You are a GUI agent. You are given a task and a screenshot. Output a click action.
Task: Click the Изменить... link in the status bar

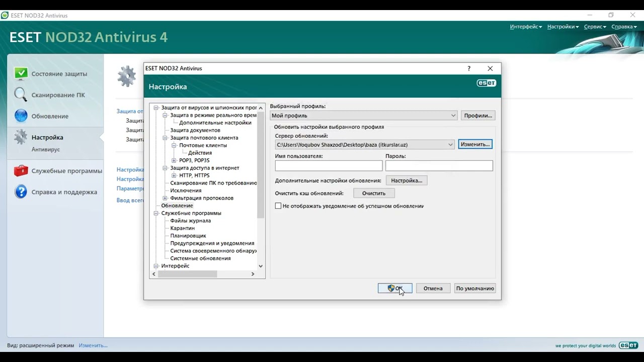[93, 345]
